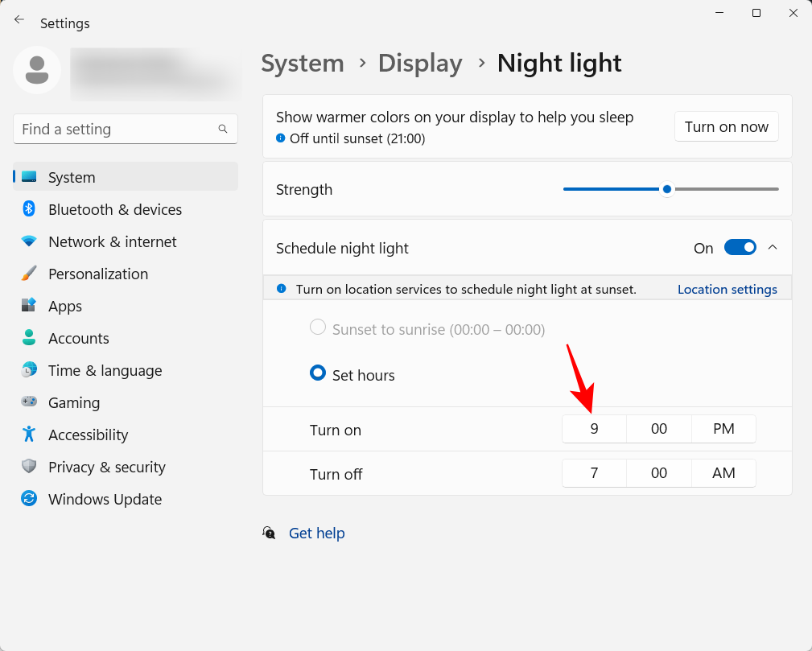Go to Windows Update
Viewport: 812px width, 651px height.
106,499
